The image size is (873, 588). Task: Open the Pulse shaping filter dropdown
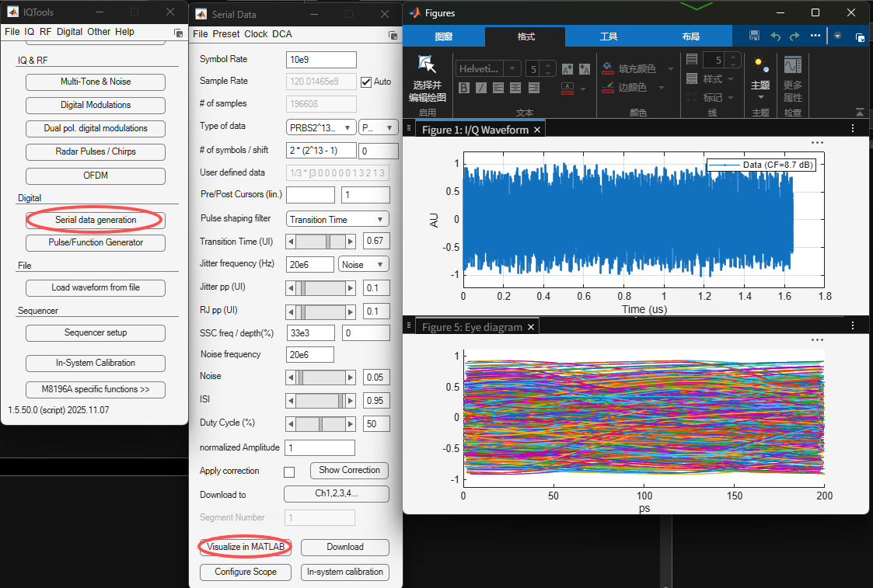pyautogui.click(x=337, y=219)
